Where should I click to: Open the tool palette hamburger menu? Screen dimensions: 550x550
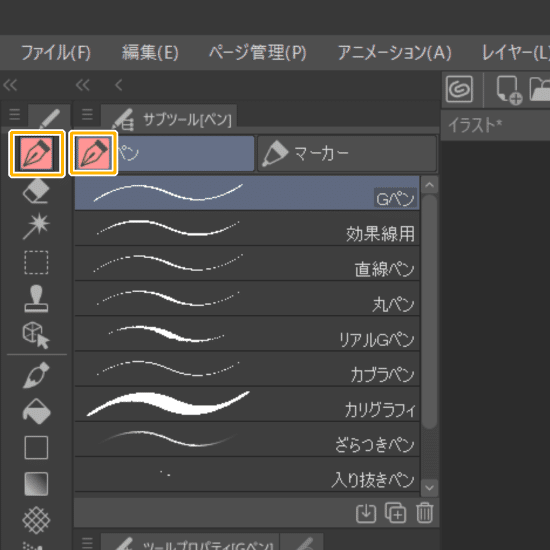pos(15,114)
